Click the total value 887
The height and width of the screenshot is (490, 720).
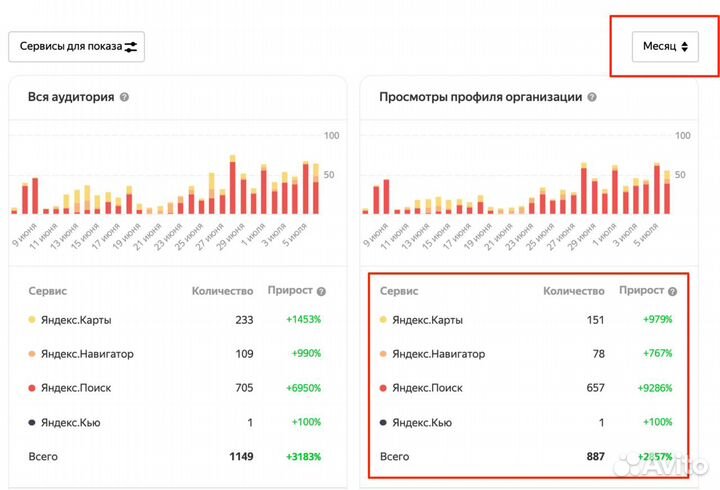click(596, 456)
